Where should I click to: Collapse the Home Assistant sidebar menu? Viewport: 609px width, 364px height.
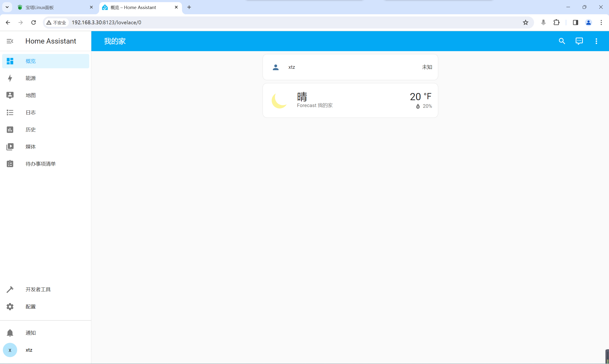pyautogui.click(x=10, y=41)
